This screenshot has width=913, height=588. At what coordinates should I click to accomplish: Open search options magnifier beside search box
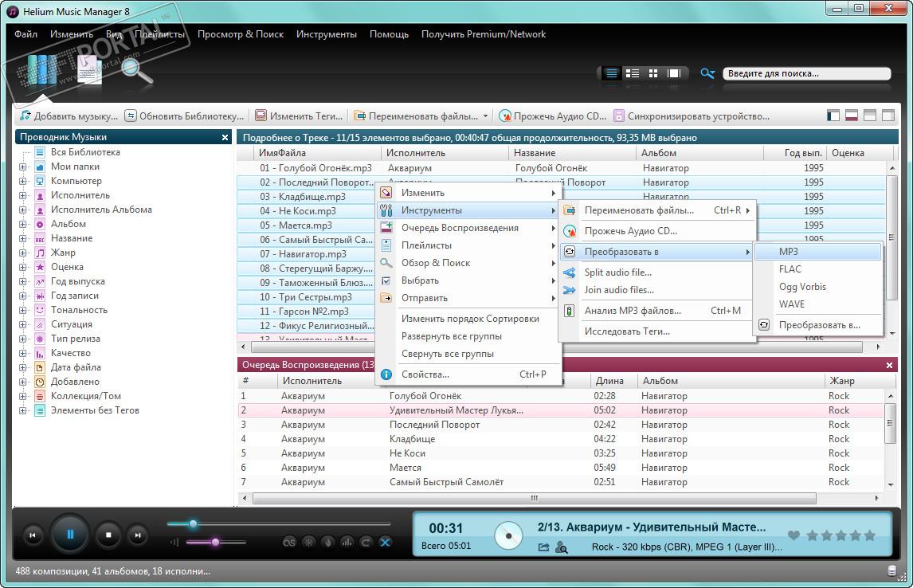(x=707, y=73)
